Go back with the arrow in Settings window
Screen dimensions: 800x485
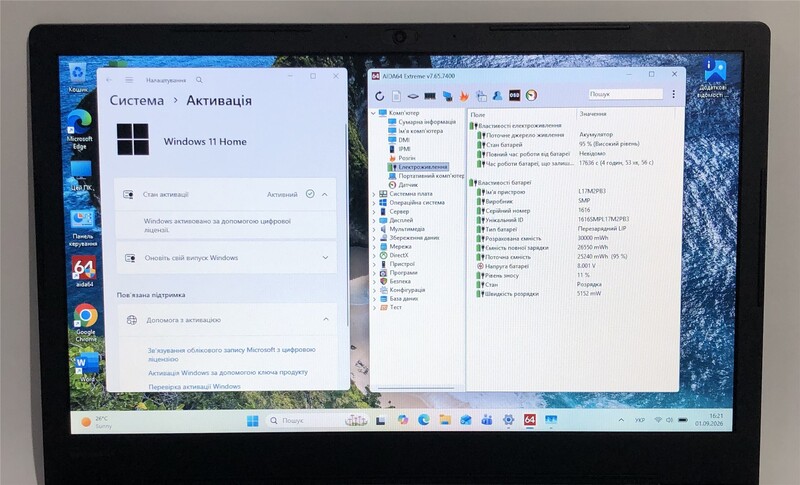tap(109, 80)
